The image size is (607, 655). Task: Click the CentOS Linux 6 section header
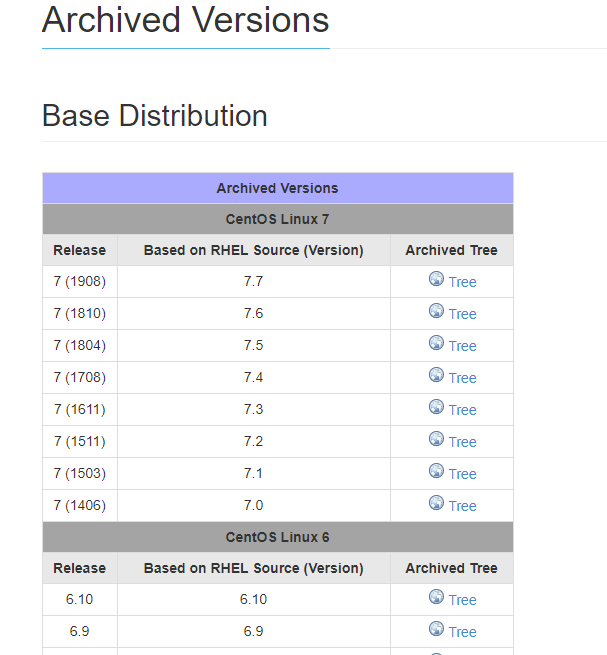click(x=278, y=537)
